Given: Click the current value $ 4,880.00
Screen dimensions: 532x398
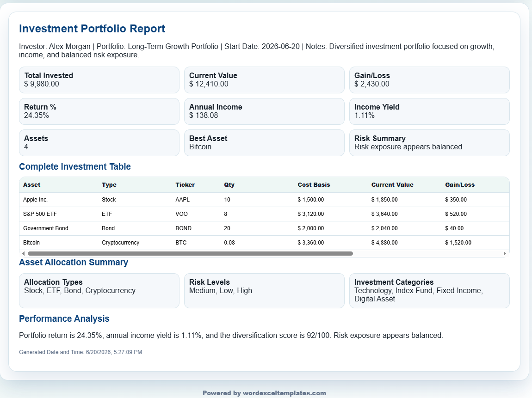Looking at the screenshot, I should (384, 243).
